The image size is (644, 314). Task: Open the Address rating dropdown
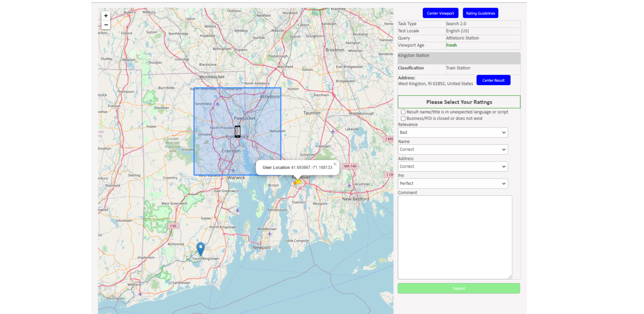453,166
